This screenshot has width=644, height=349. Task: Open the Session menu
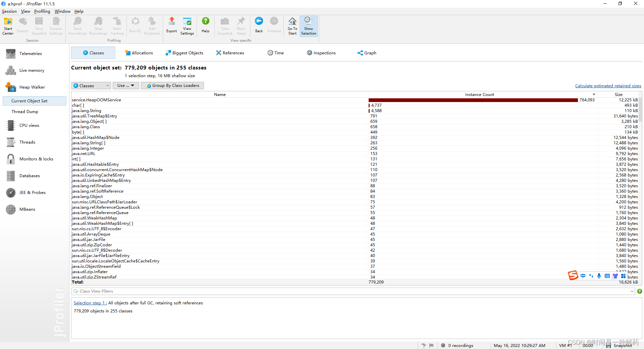pos(9,11)
